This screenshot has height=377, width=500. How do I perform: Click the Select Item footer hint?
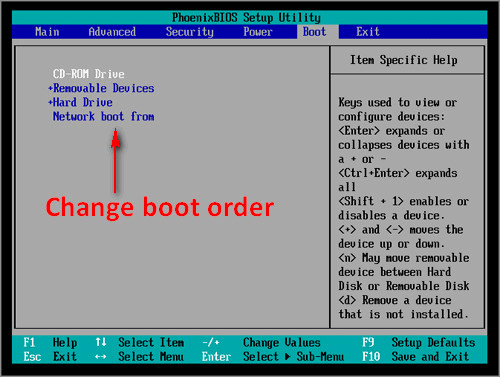click(151, 342)
